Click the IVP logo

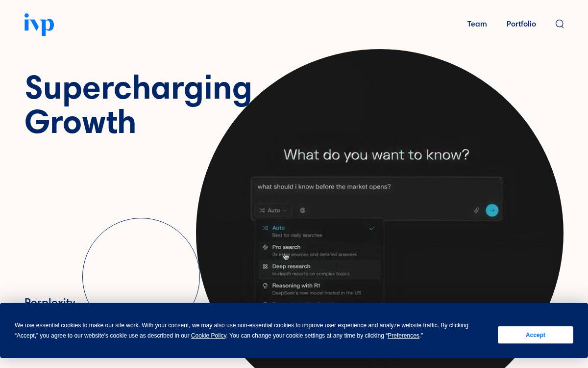tap(39, 24)
